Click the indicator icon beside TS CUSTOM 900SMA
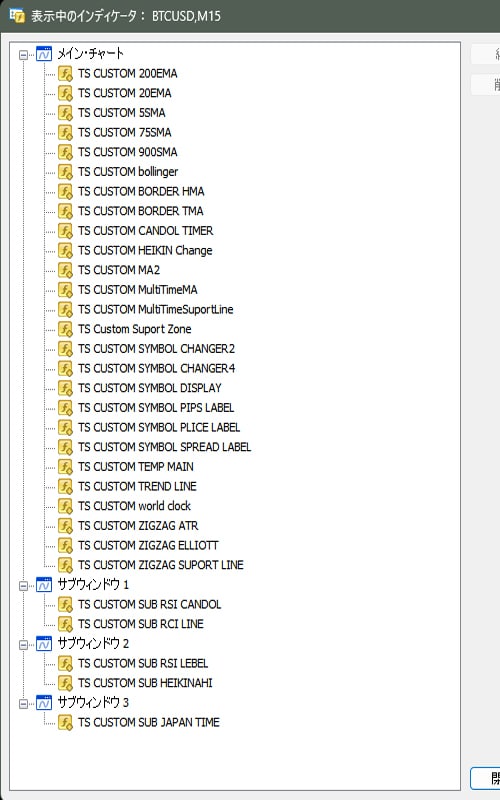Screen dimensions: 500x800 click(65, 152)
